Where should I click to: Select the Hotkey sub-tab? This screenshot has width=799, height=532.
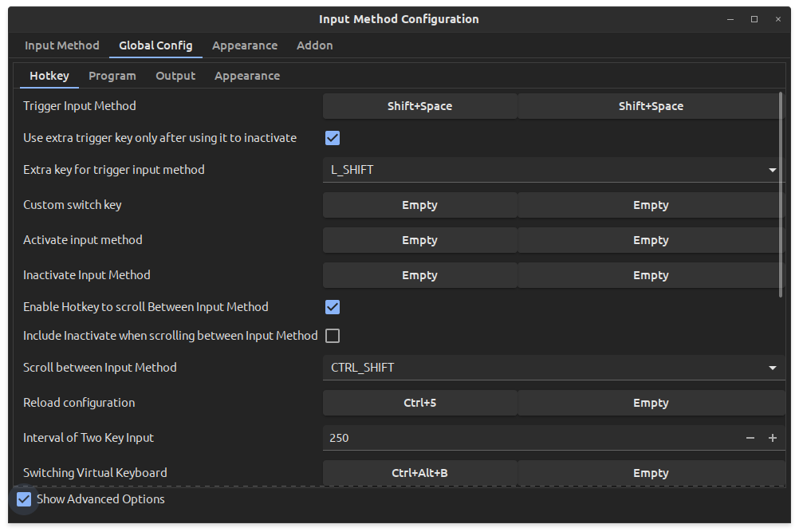(x=49, y=76)
